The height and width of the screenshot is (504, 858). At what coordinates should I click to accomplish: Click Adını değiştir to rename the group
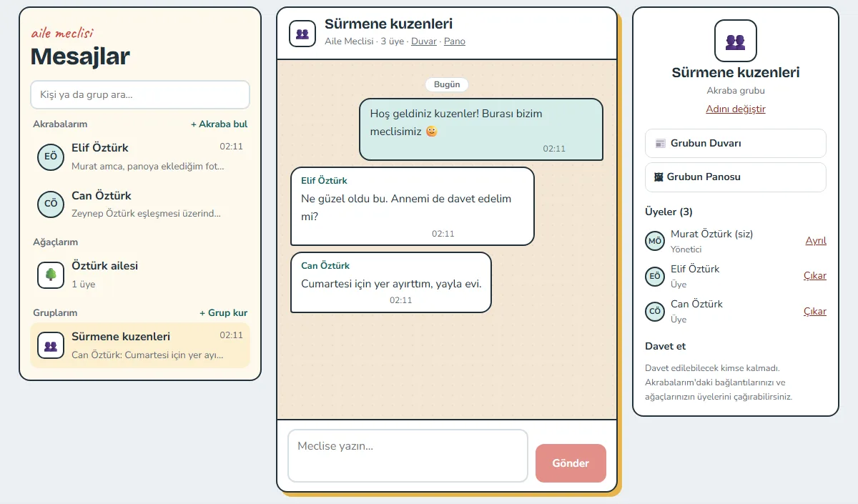(x=736, y=109)
